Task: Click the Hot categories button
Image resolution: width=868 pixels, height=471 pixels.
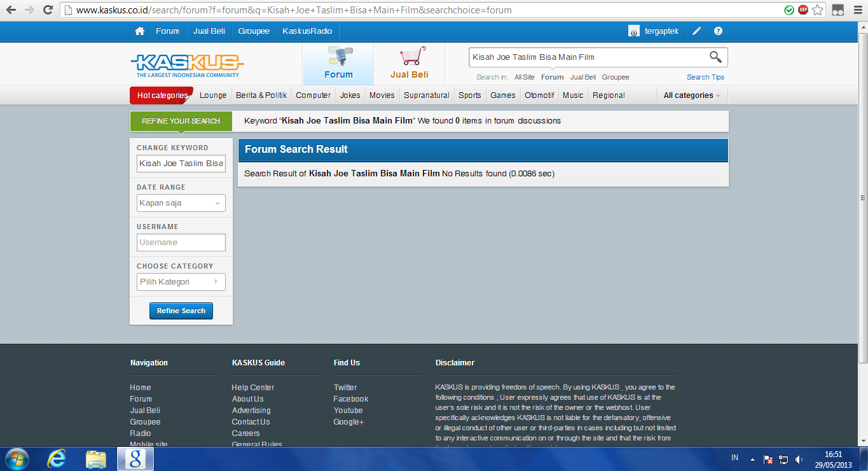Action: [162, 95]
